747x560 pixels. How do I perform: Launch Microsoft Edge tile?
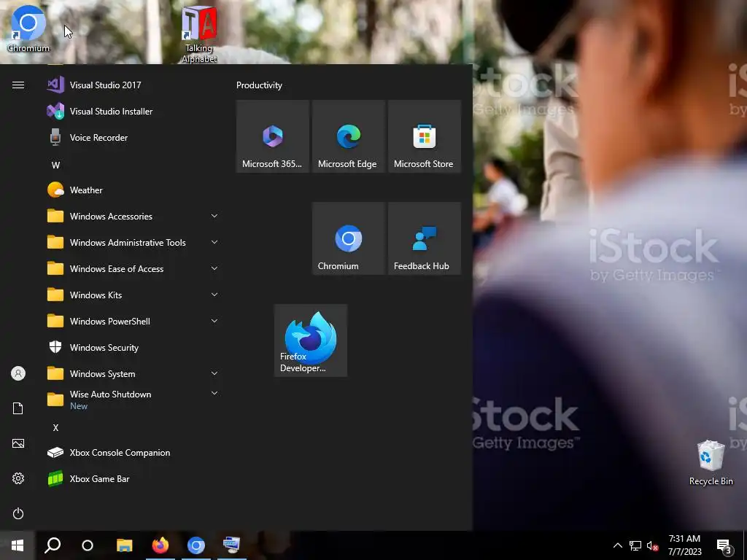(349, 136)
